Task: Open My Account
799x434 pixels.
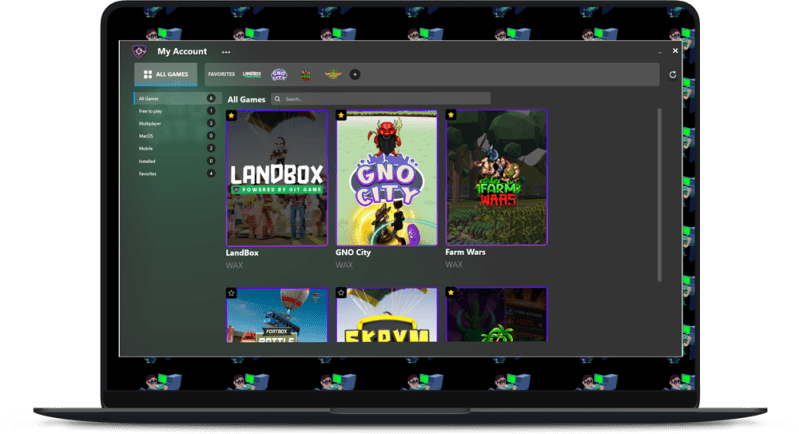Action: tap(182, 51)
